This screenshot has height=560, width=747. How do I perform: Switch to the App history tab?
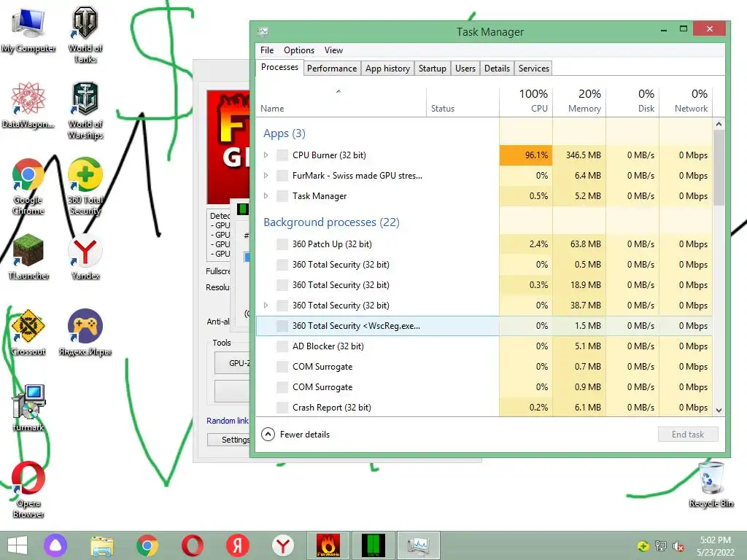[x=388, y=69]
